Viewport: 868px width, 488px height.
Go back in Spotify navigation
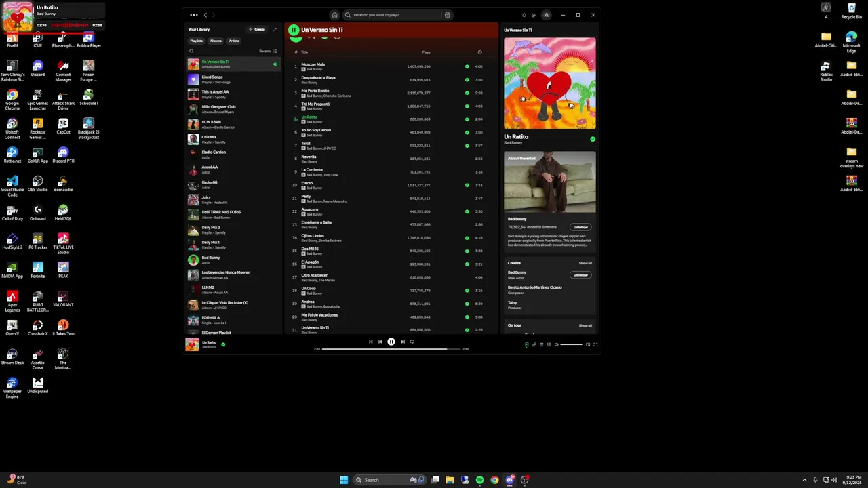coord(205,15)
